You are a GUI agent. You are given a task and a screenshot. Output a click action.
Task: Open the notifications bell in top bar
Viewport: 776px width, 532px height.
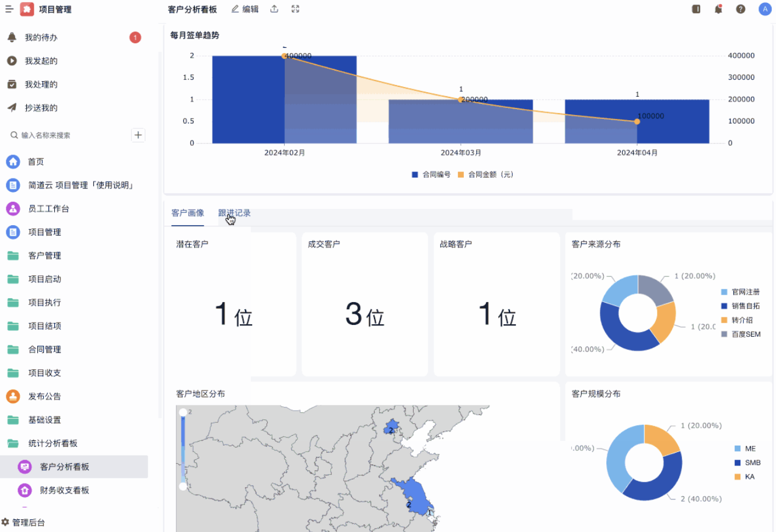pos(718,9)
